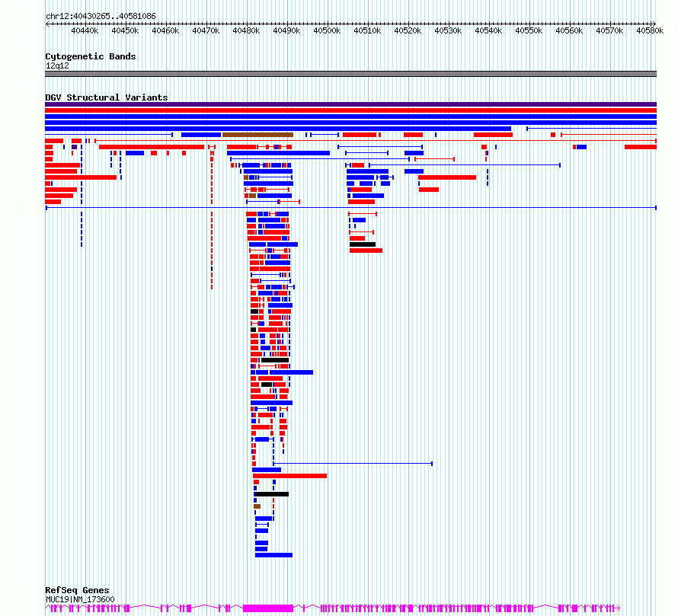Click the 40540k ruler tick label
Viewport: 678px width, 616px height.
[488, 30]
